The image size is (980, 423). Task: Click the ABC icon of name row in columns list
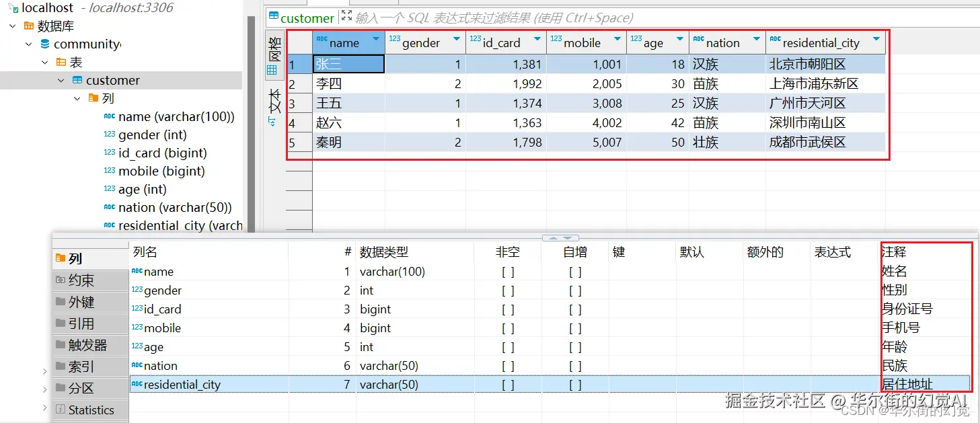[137, 272]
